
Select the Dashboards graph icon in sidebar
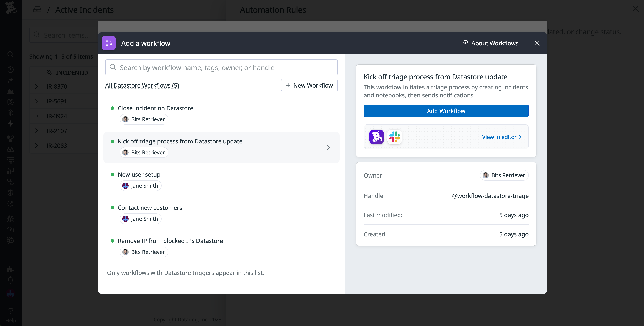[10, 91]
